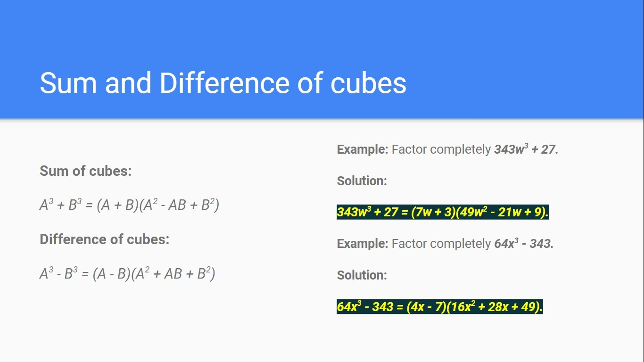This screenshot has width=644, height=362.
Task: Select the second 'Solution:' label
Action: pos(362,275)
